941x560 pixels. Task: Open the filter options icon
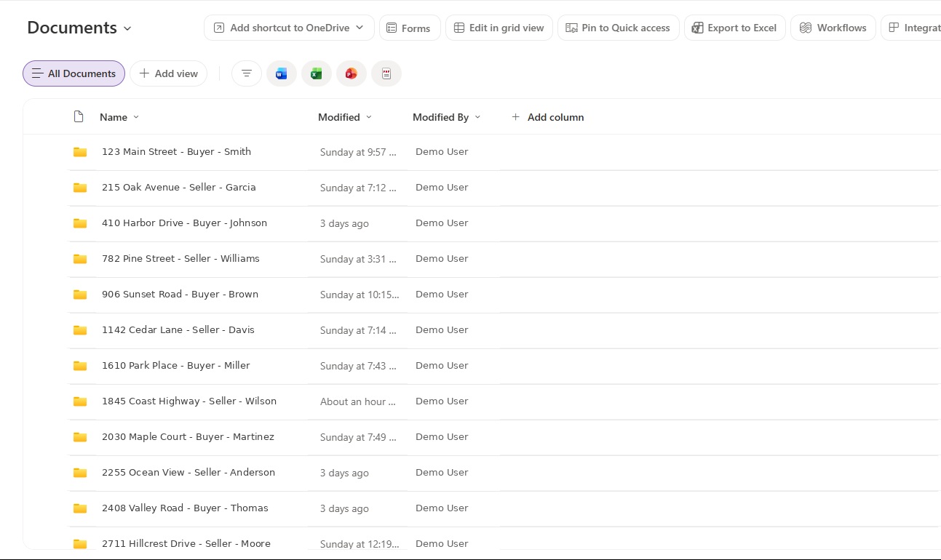point(247,73)
